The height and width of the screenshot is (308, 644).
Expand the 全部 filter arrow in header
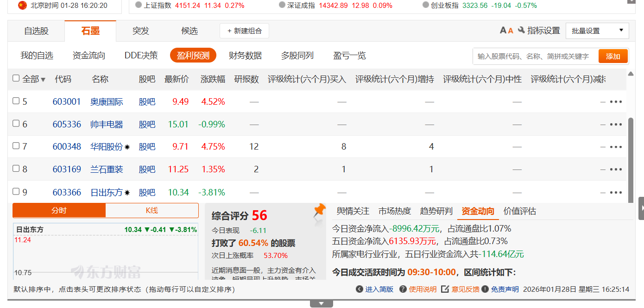click(x=43, y=80)
